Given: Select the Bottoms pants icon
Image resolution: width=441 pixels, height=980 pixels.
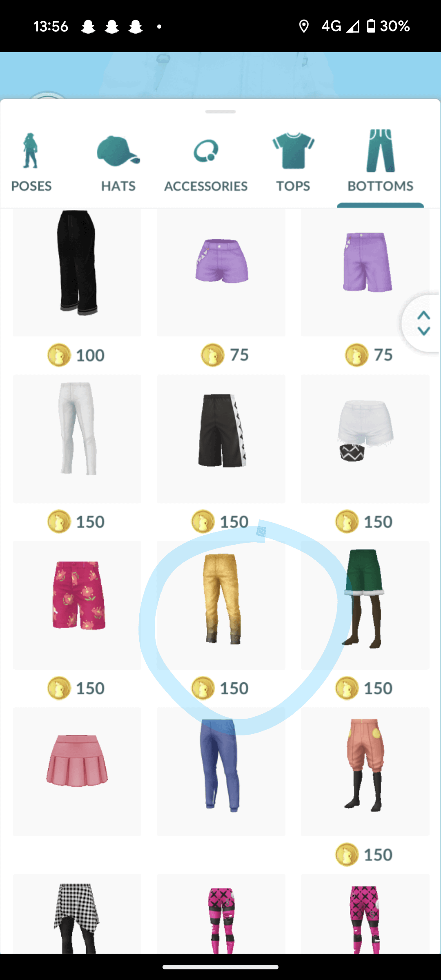Looking at the screenshot, I should point(381,151).
